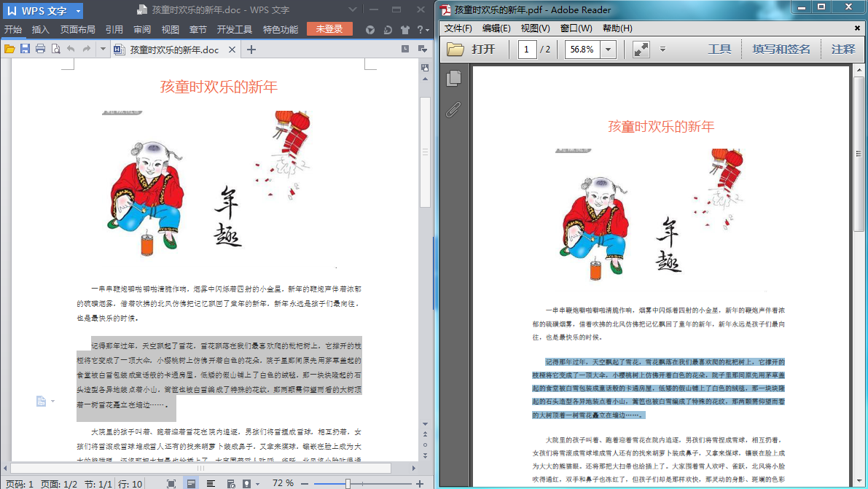
Task: Switch to page layout view in WPS status bar
Action: click(x=191, y=483)
